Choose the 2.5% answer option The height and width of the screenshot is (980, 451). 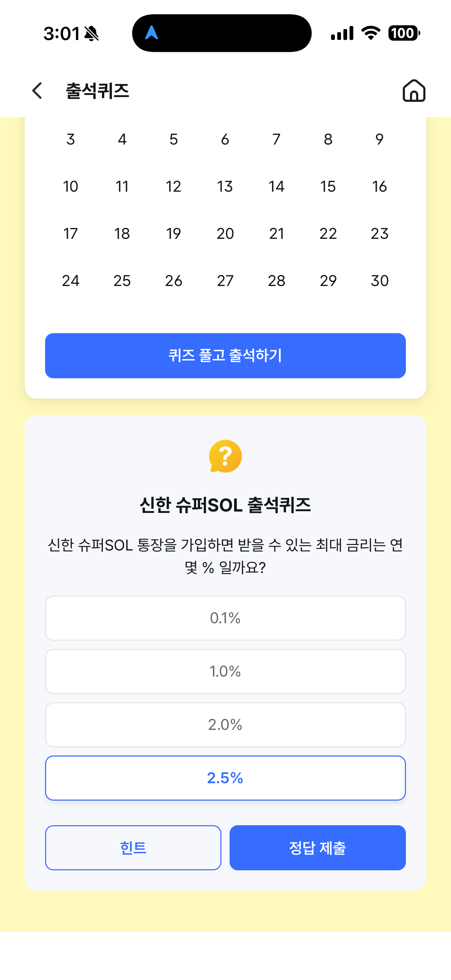pos(225,778)
